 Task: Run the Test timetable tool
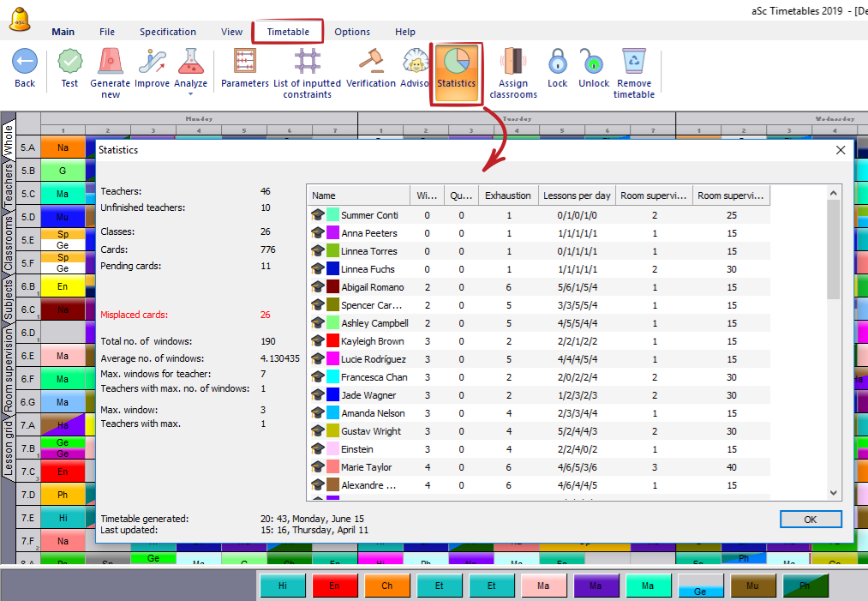click(x=69, y=63)
